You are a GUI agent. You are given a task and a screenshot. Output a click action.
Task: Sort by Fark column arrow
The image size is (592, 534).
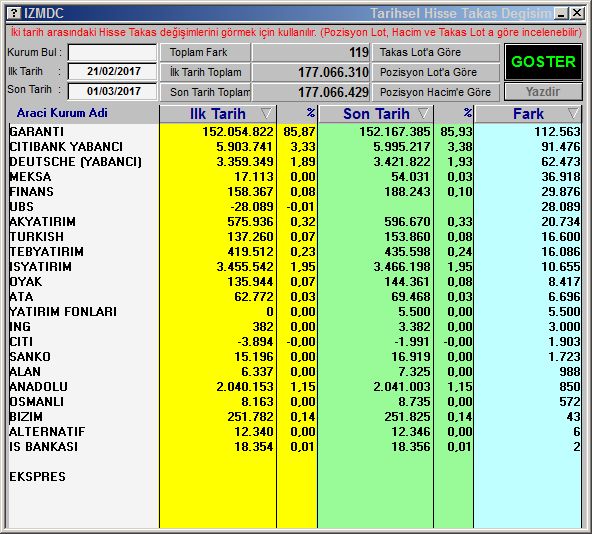tap(573, 113)
